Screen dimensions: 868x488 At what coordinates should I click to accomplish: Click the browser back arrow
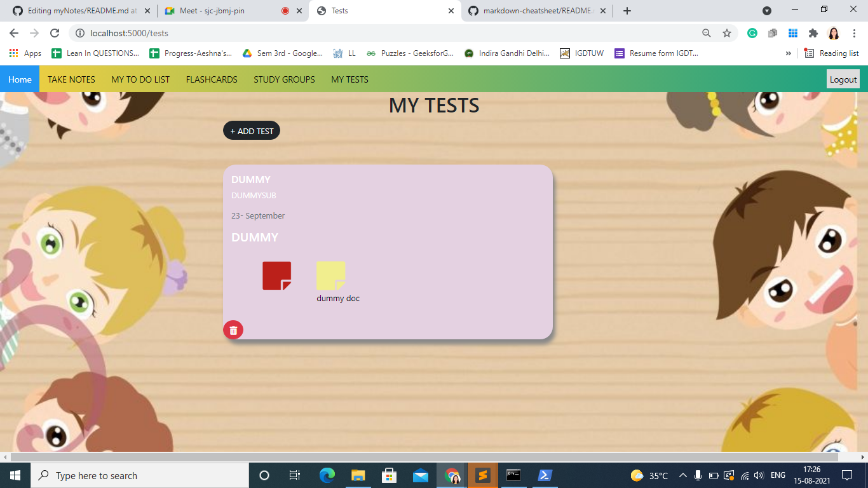coord(13,32)
